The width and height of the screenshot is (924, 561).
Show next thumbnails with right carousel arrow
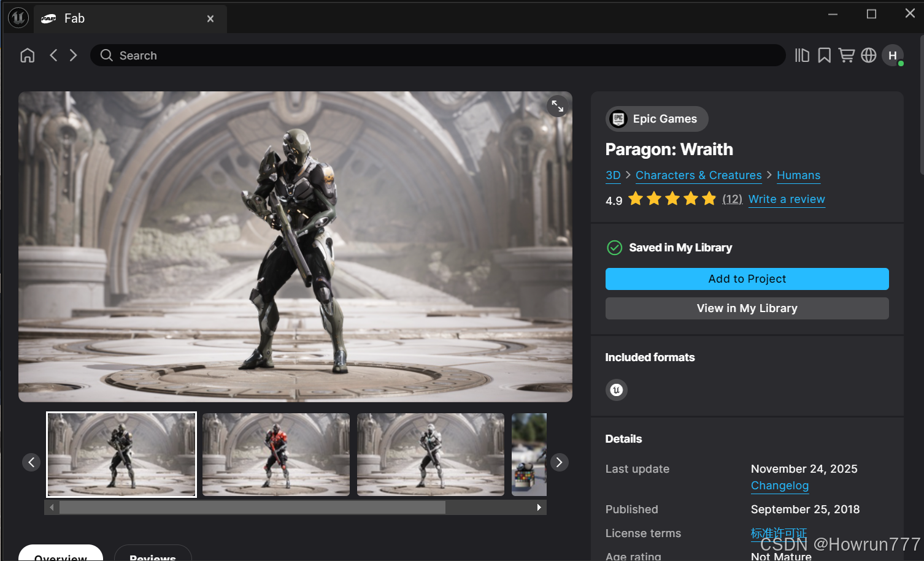coord(559,462)
